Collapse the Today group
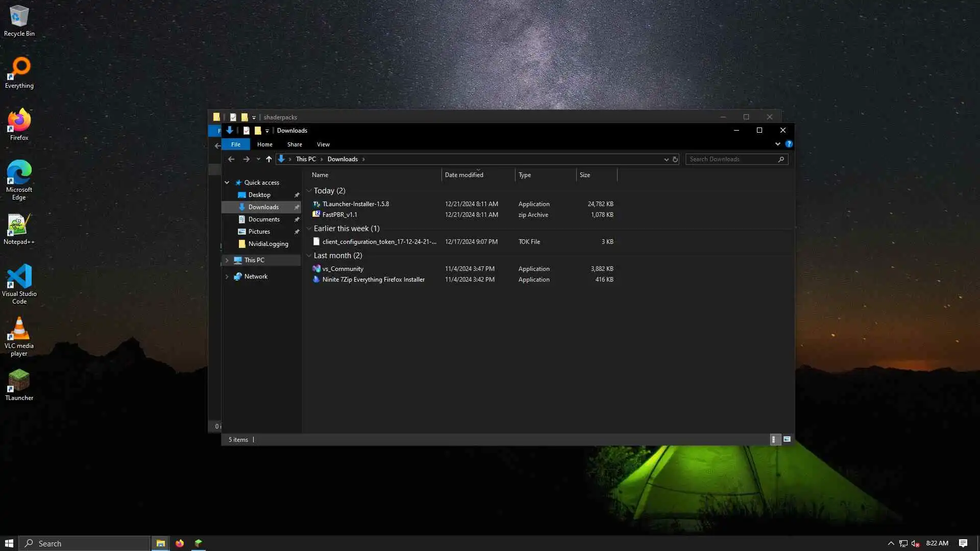Image resolution: width=980 pixels, height=551 pixels. (x=309, y=191)
